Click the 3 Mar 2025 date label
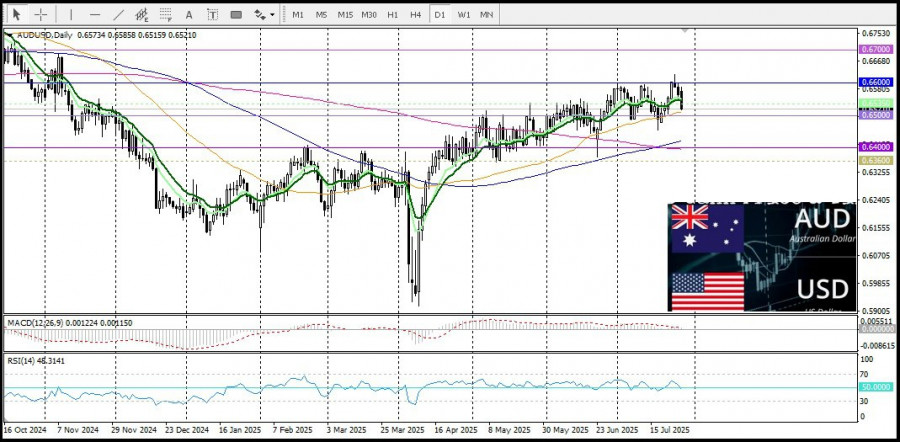The width and height of the screenshot is (900, 442). coord(347,430)
